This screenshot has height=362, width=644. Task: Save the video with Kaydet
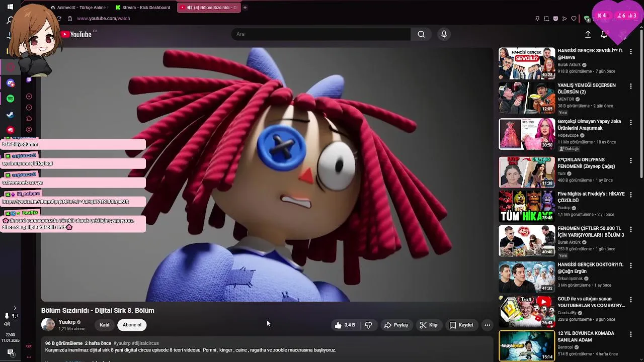[461, 325]
